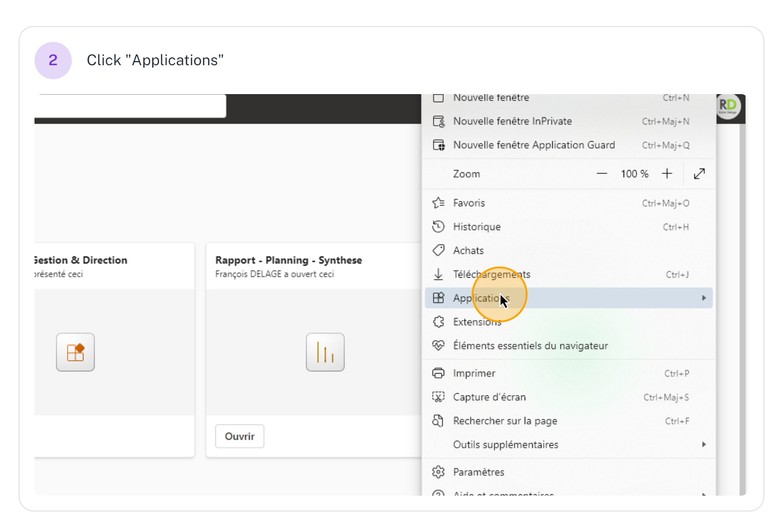Click the heartbeat icon for browser essentials
The width and height of the screenshot is (783, 532).
438,346
